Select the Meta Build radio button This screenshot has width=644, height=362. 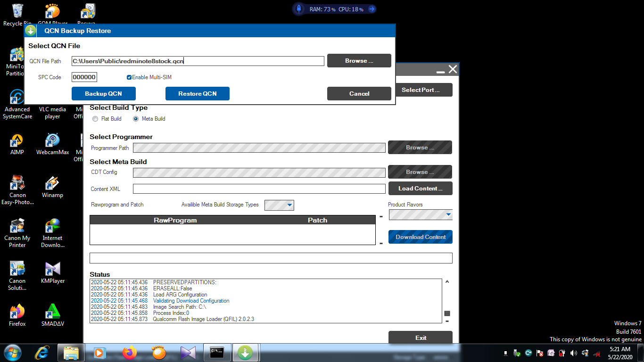(x=136, y=119)
